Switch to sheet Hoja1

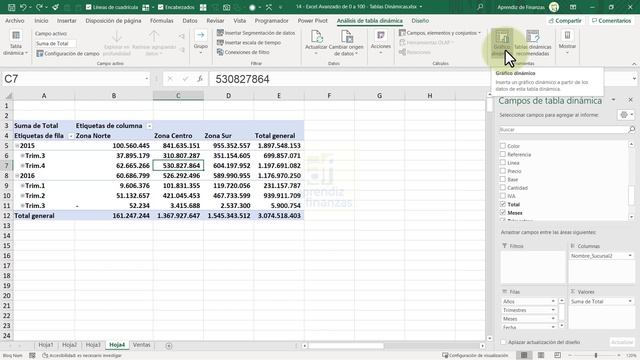pos(46,345)
